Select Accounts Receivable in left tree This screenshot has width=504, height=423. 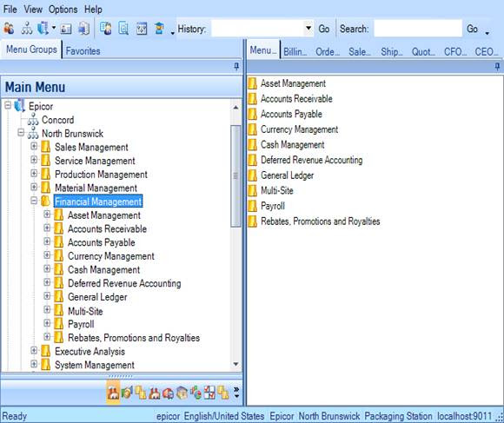(107, 228)
